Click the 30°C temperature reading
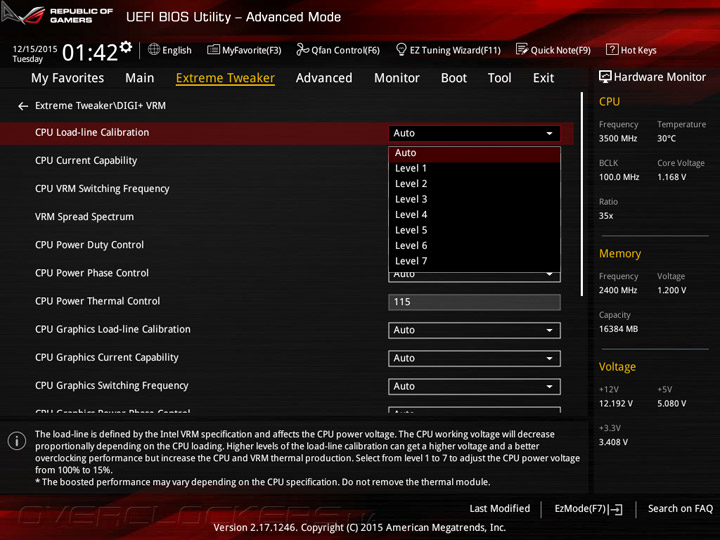 coord(666,139)
